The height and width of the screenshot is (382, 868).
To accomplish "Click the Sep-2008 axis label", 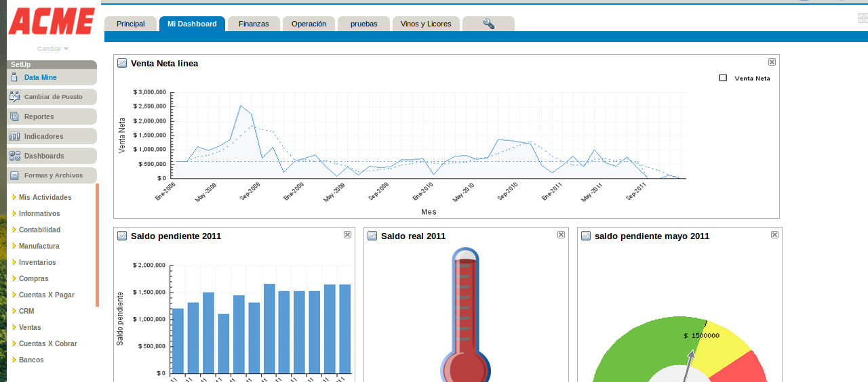I will [x=249, y=192].
